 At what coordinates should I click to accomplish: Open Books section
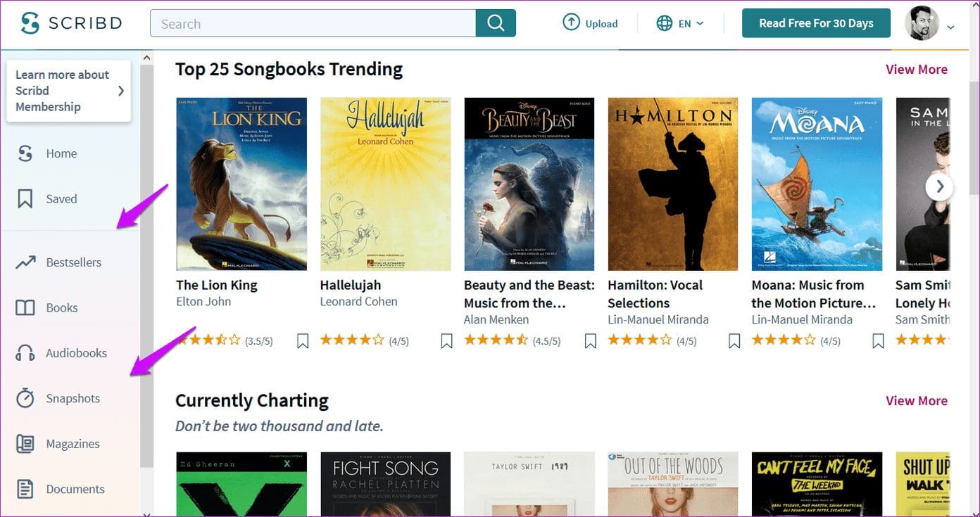click(62, 307)
